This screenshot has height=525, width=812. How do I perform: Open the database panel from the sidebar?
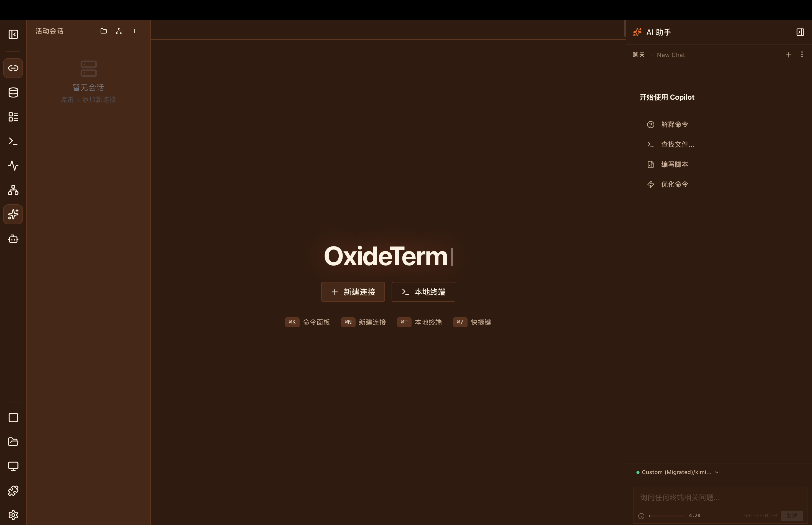(13, 92)
